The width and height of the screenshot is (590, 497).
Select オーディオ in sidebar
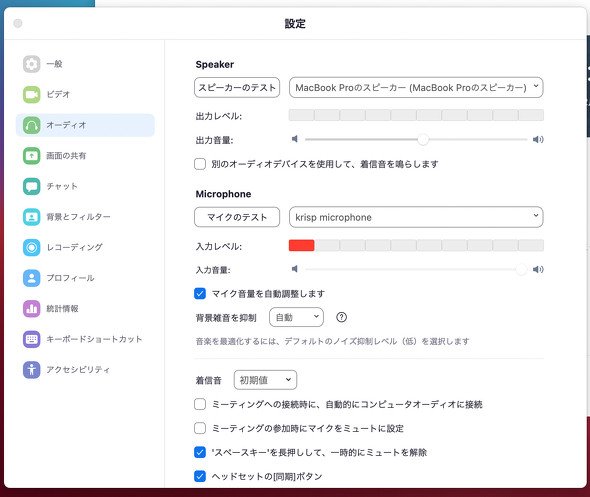tap(85, 125)
